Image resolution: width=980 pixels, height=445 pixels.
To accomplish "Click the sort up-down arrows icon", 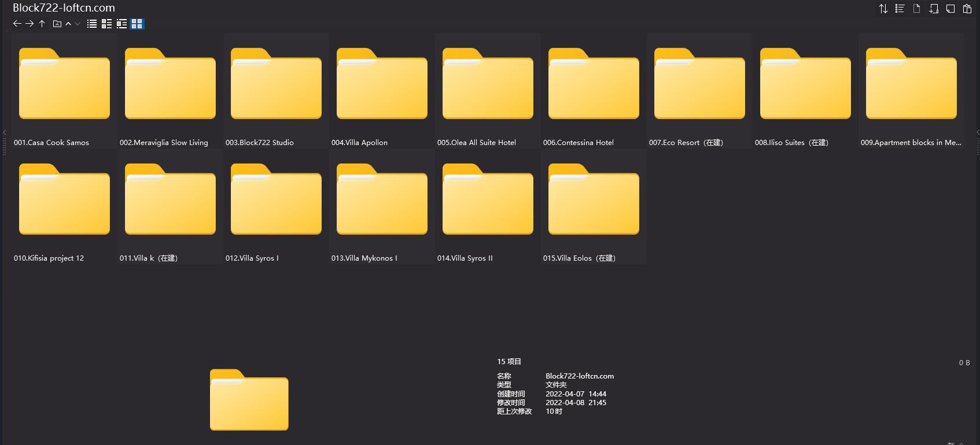I will click(883, 9).
